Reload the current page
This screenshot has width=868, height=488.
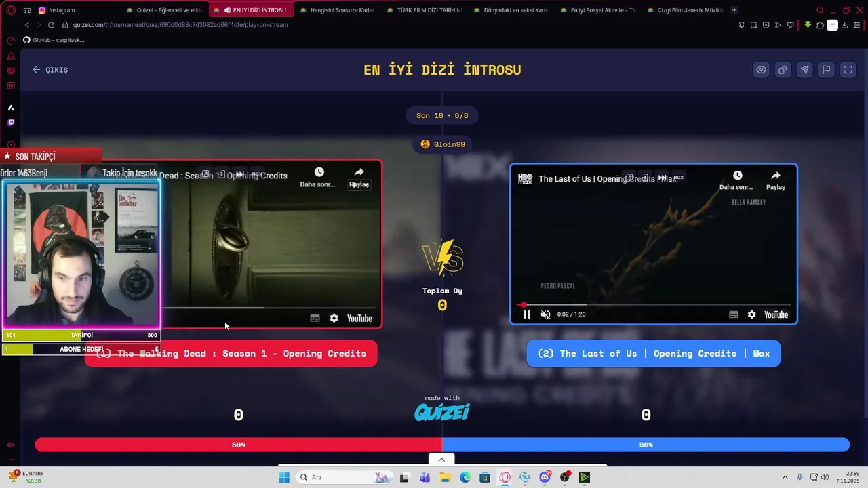pos(51,25)
